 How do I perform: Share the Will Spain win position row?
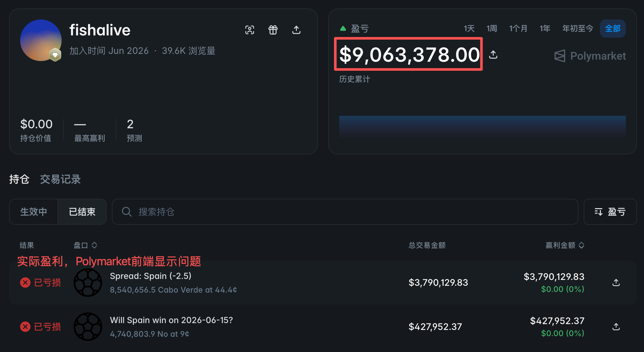click(x=616, y=327)
